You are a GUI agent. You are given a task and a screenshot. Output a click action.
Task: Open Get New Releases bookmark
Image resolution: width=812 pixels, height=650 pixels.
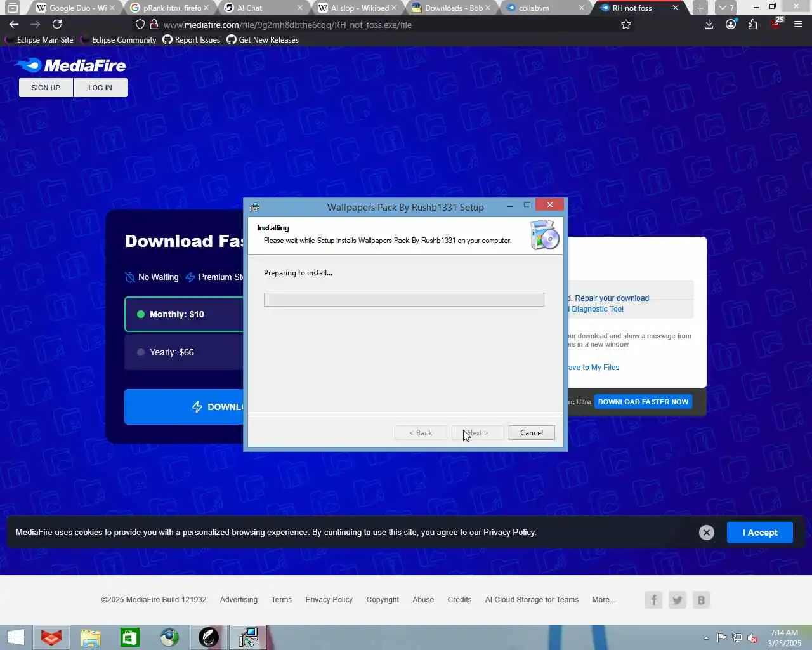pyautogui.click(x=263, y=40)
